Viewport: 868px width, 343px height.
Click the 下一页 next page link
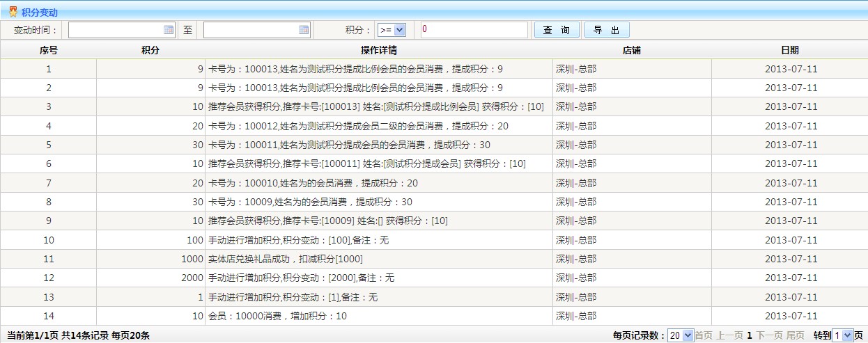770,335
